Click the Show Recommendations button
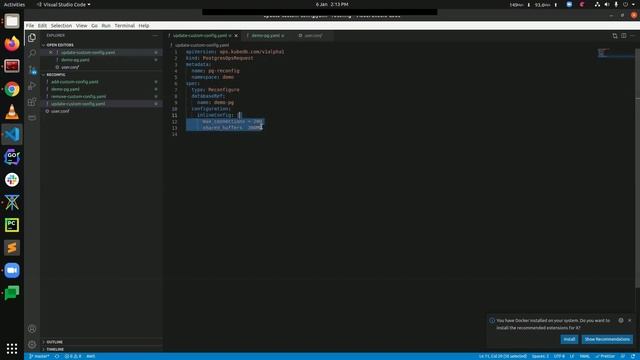Screen dimensions: 640x360 point(607,339)
